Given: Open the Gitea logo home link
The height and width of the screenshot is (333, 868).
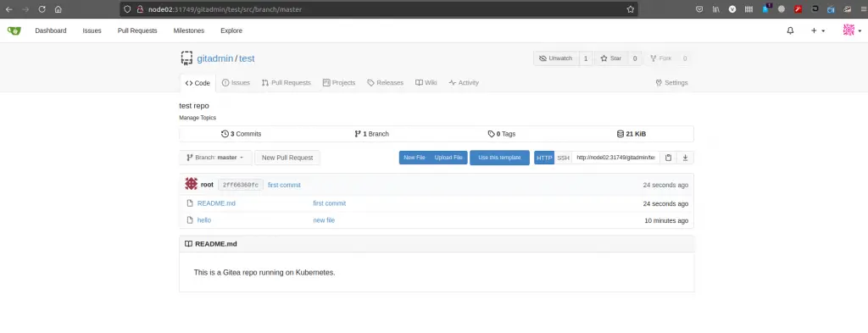Looking at the screenshot, I should [14, 31].
